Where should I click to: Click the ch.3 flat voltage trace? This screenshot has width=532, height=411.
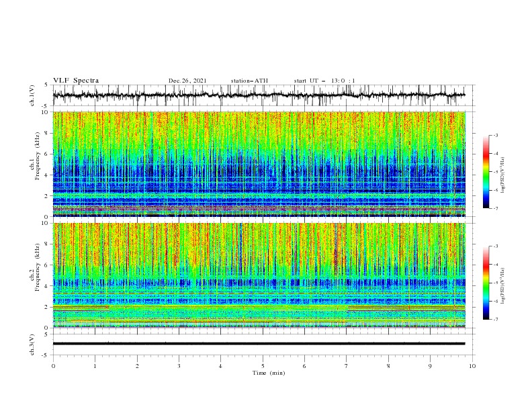tap(259, 344)
